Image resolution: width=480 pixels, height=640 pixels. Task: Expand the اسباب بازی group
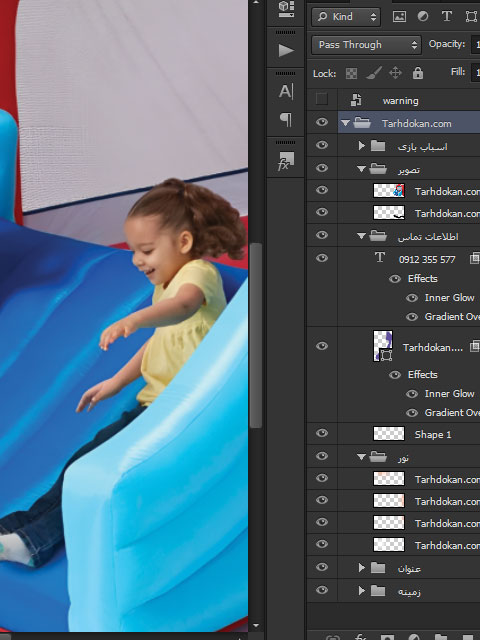coord(361,145)
